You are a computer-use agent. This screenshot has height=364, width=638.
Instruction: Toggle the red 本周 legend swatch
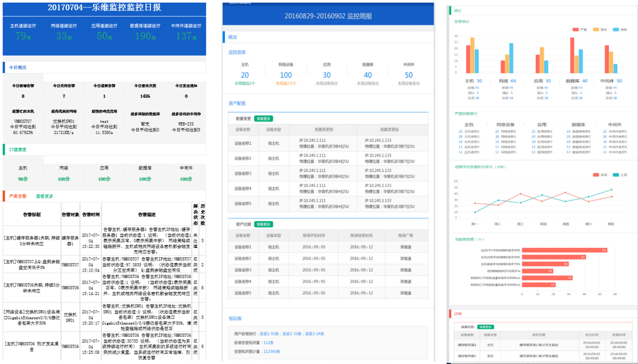coord(596,175)
